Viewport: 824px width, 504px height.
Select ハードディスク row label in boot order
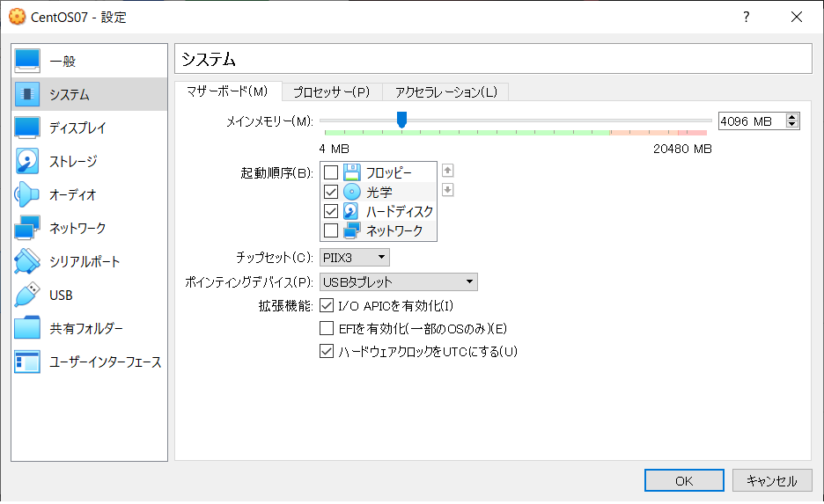400,211
